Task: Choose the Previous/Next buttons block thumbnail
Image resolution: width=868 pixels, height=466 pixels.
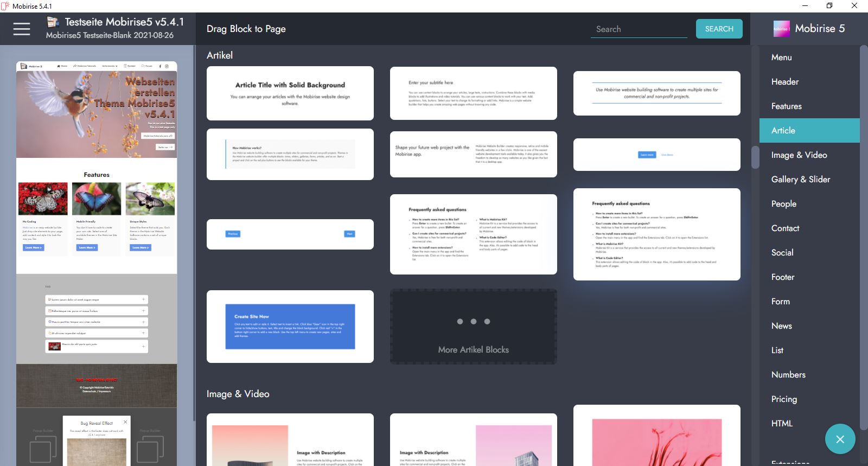Action: tap(290, 234)
